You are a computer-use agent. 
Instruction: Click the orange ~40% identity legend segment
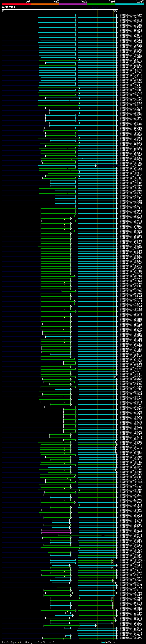click(x=45, y=4)
